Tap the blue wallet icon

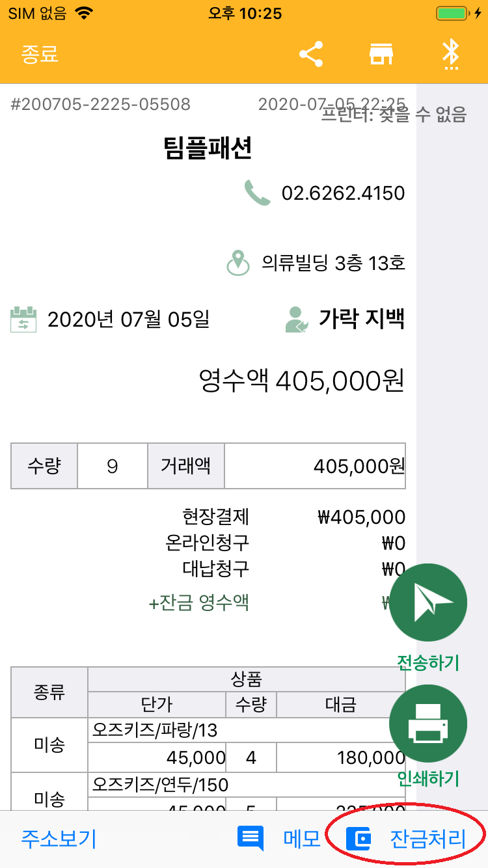(x=358, y=838)
